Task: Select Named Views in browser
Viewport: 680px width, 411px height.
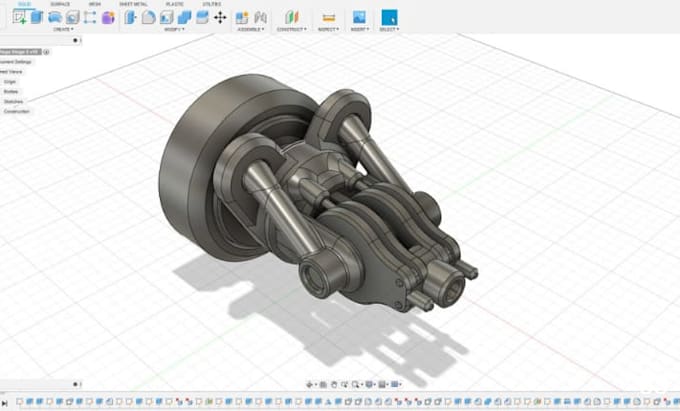Action: pyautogui.click(x=11, y=72)
